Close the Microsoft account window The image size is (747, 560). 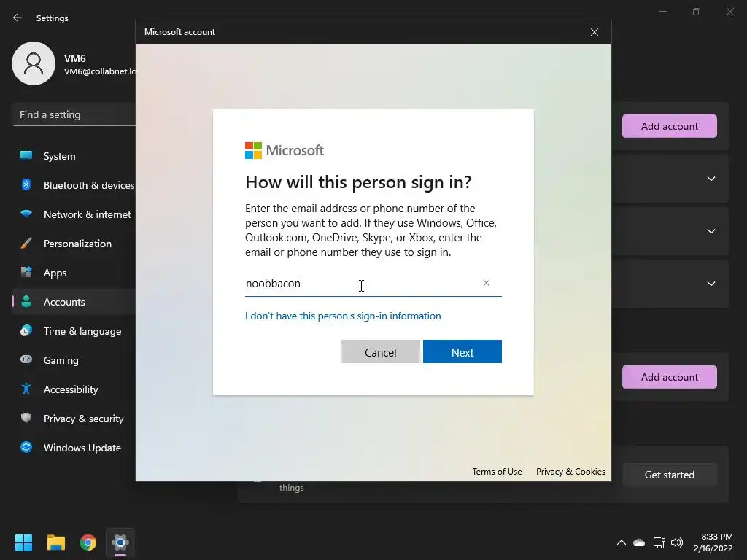(x=594, y=32)
